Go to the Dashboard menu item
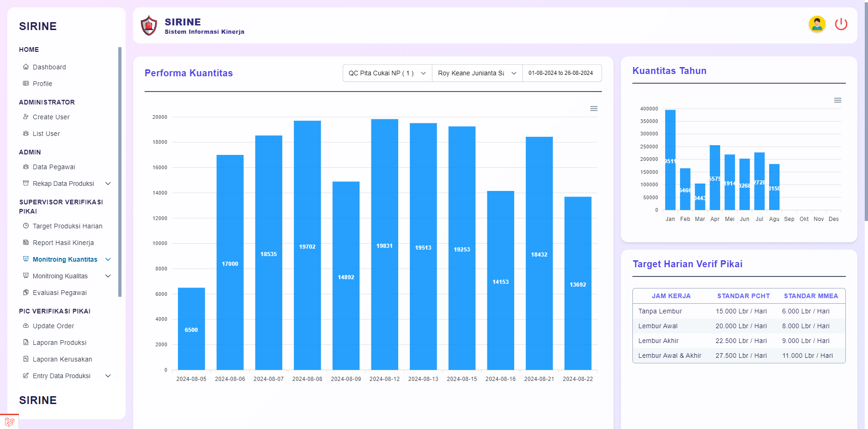This screenshot has width=868, height=429. (x=49, y=67)
